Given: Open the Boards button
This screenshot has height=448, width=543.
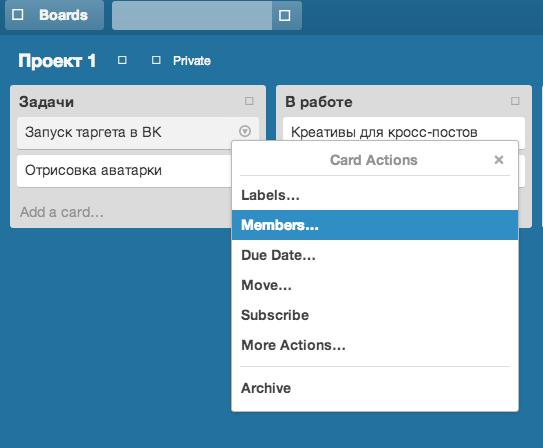Looking at the screenshot, I should 54,15.
